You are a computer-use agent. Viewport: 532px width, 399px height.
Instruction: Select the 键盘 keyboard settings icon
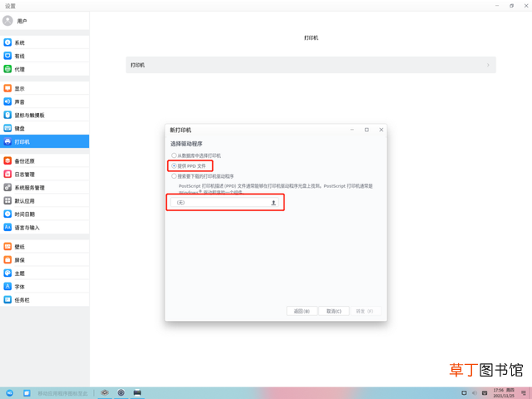coord(7,128)
